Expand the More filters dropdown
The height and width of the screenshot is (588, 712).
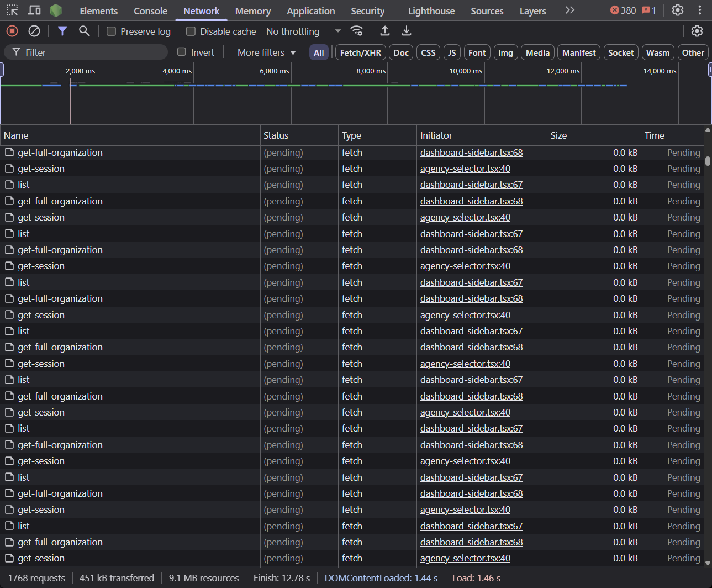pos(267,53)
